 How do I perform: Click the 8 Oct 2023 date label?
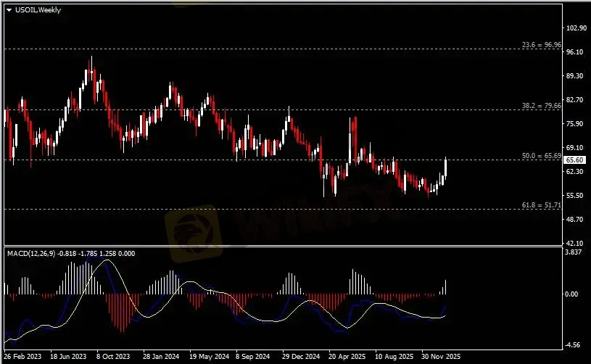click(115, 357)
